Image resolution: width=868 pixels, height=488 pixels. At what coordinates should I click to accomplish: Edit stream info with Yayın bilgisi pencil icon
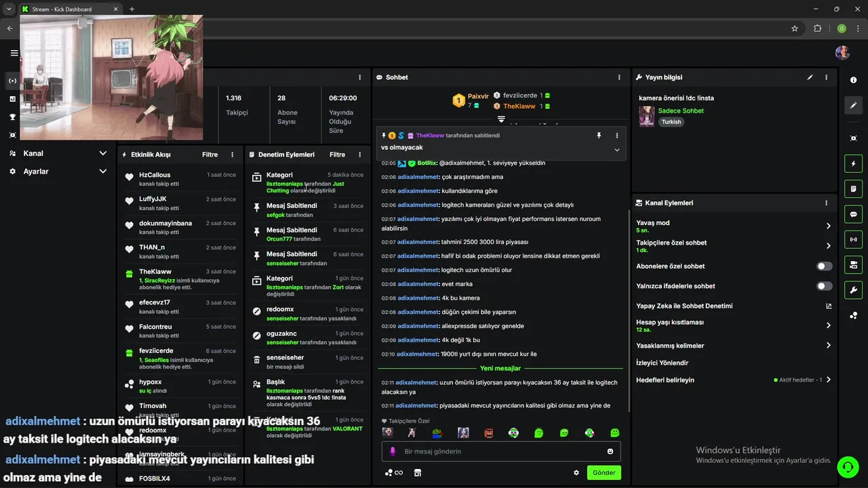click(810, 77)
